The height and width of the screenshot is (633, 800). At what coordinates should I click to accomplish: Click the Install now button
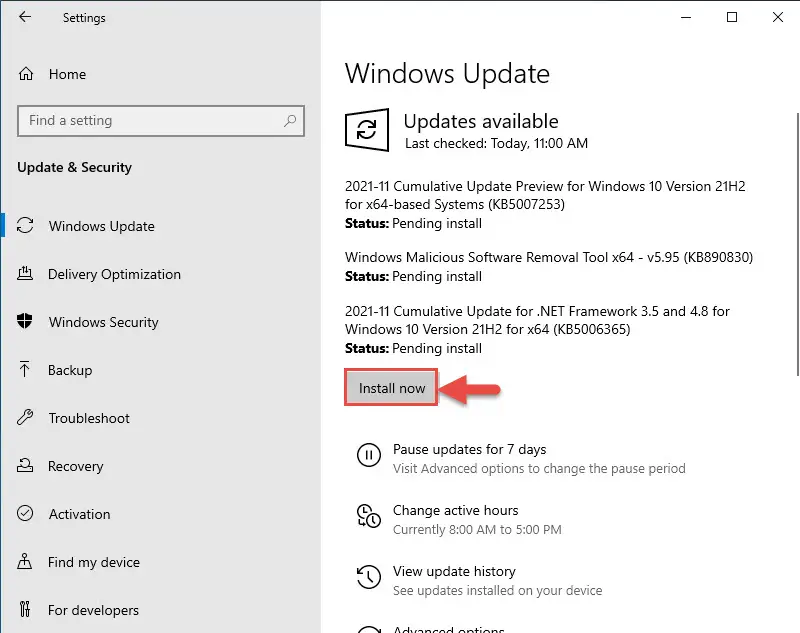pos(391,388)
